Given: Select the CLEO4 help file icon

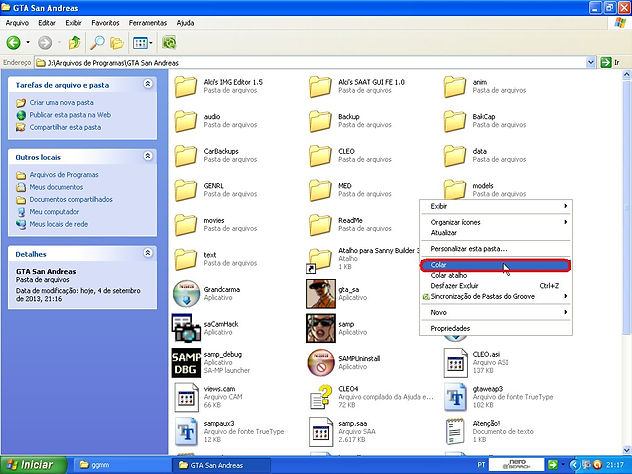Looking at the screenshot, I should point(321,397).
